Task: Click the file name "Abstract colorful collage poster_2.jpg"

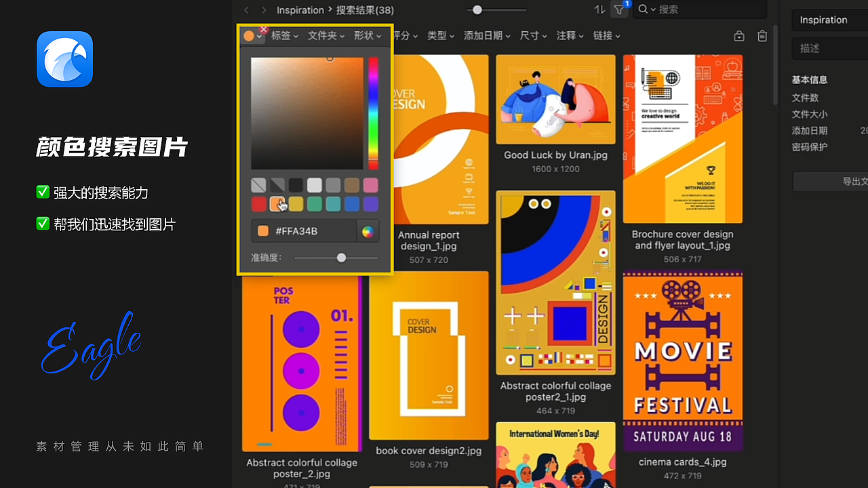Action: [x=302, y=468]
